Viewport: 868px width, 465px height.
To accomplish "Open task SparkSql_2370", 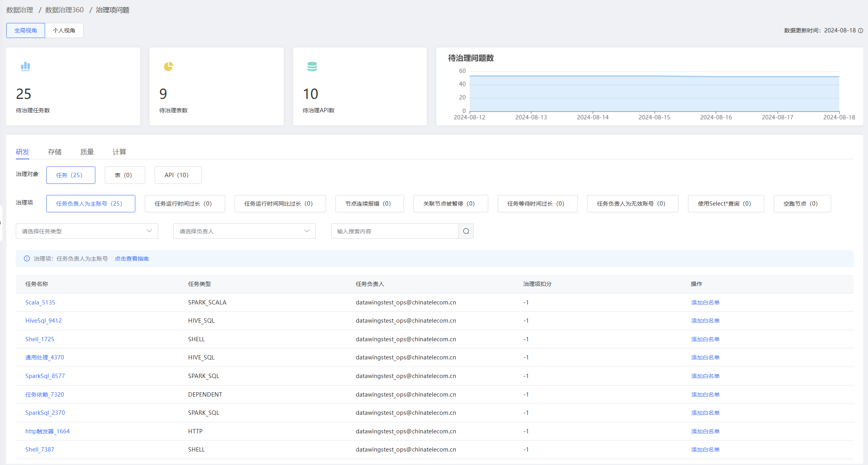I will click(45, 413).
